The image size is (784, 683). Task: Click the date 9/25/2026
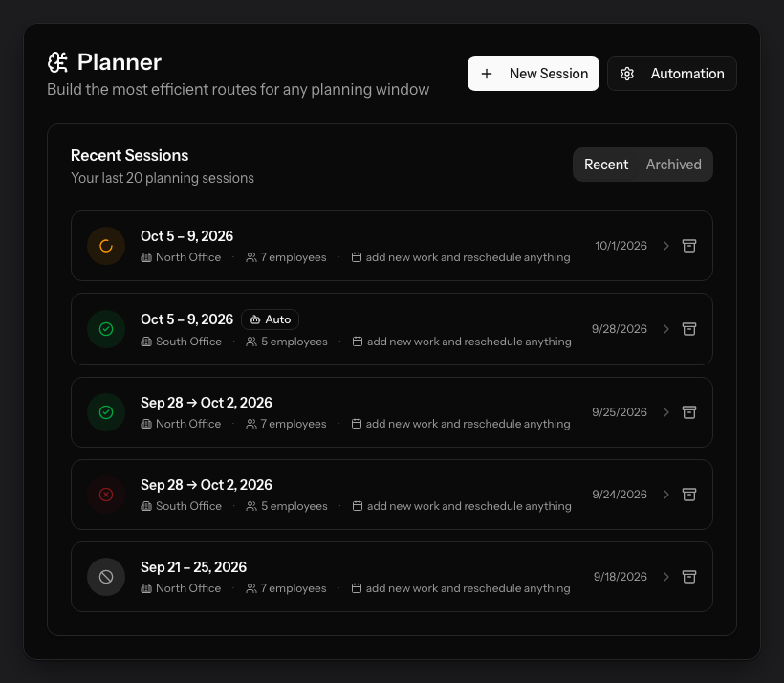point(619,411)
